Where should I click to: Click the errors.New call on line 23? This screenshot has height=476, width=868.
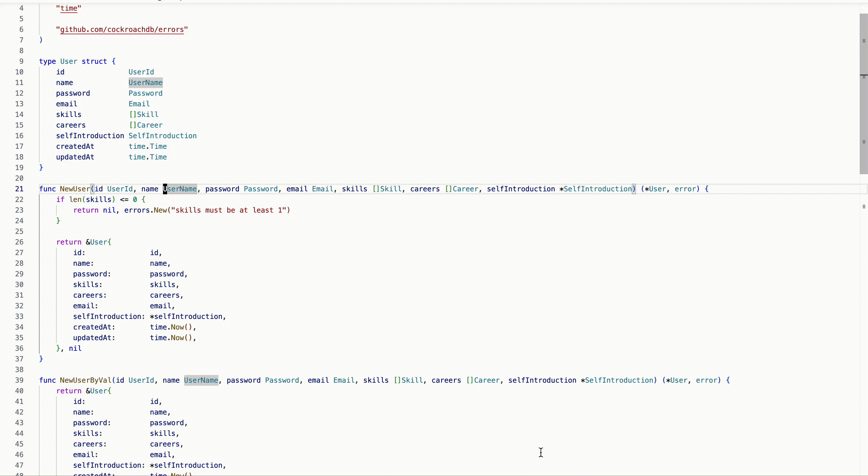pos(146,210)
